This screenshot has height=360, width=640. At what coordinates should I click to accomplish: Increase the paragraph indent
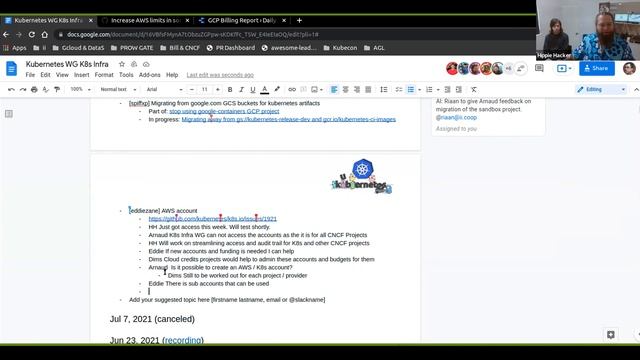[x=459, y=89]
